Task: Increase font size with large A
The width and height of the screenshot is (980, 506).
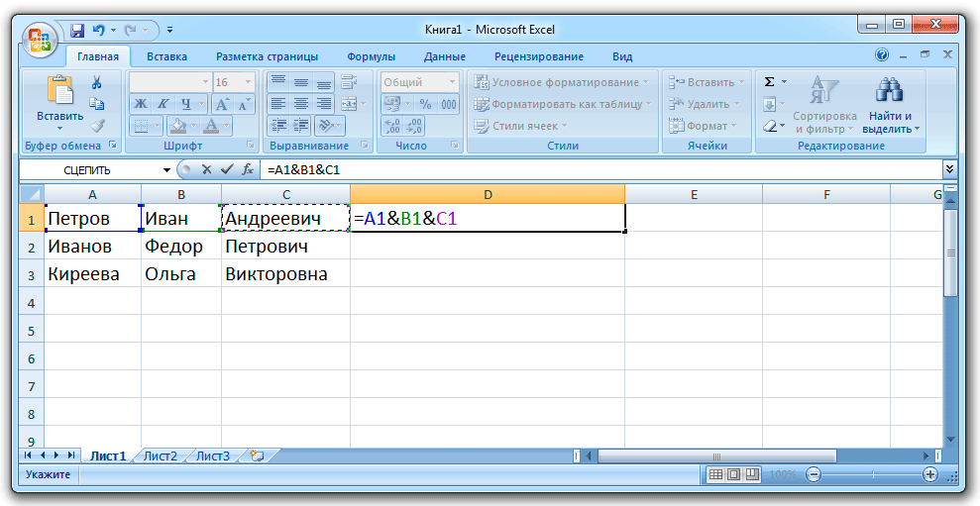Action: pos(222,104)
